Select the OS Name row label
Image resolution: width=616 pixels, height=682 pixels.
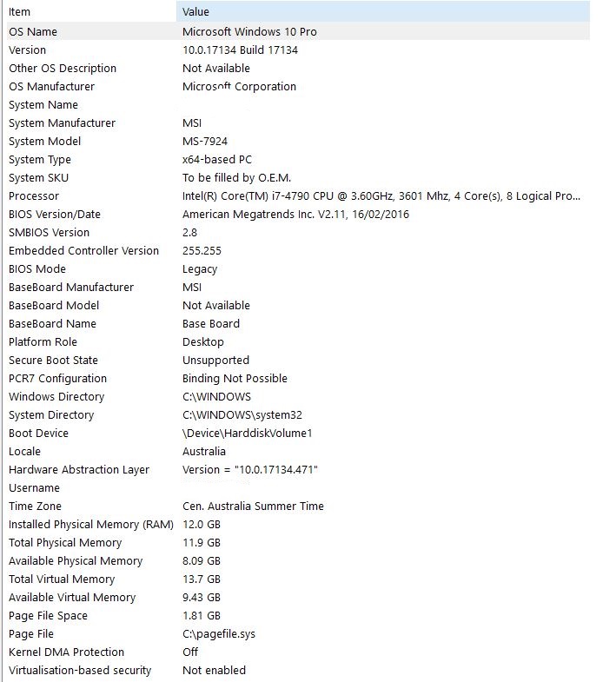[33, 32]
